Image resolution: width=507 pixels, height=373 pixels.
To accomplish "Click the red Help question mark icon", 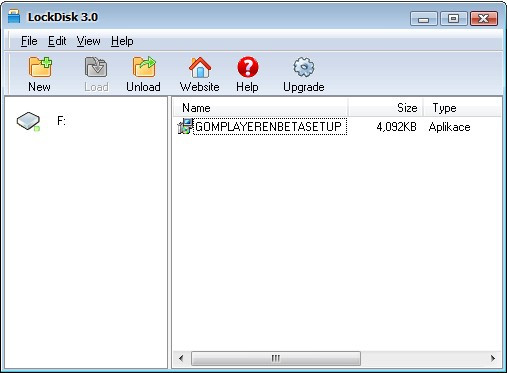I will point(248,67).
